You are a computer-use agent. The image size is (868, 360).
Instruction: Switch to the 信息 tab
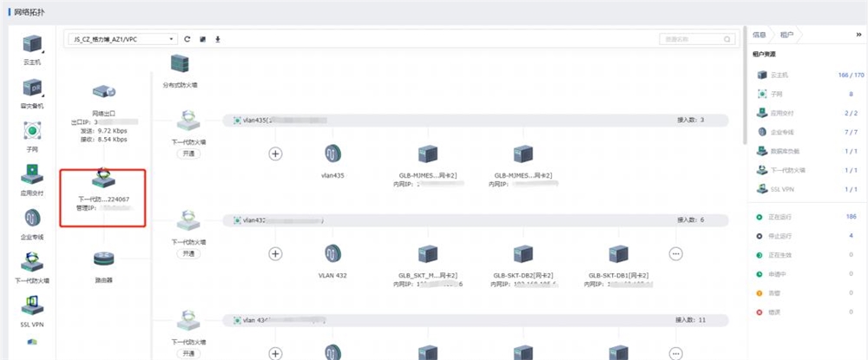(x=759, y=35)
